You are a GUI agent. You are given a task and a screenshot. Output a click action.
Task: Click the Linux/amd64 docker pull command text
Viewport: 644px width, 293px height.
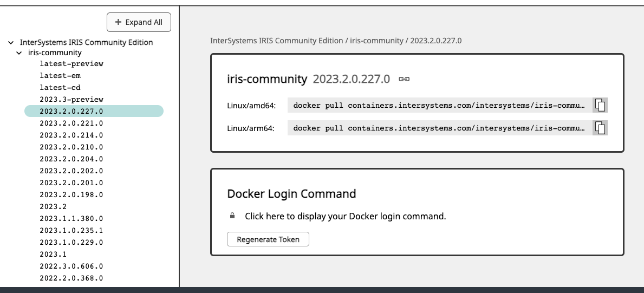pos(439,105)
